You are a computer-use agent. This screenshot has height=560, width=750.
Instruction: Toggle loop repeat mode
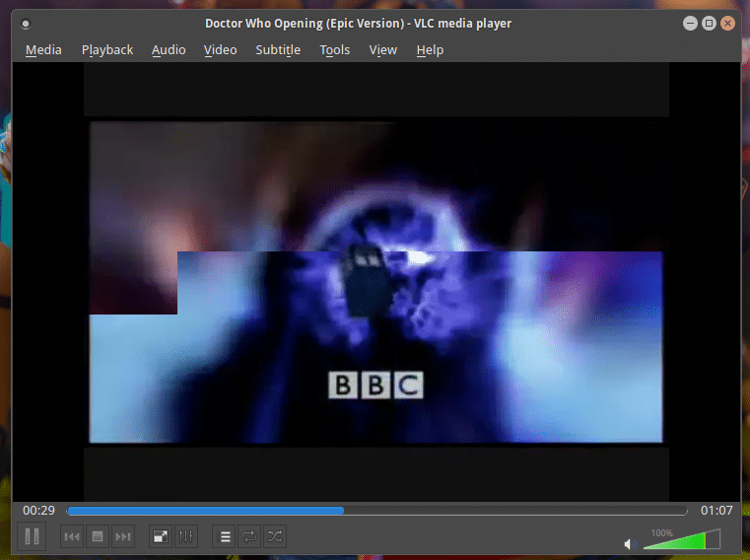(x=249, y=536)
